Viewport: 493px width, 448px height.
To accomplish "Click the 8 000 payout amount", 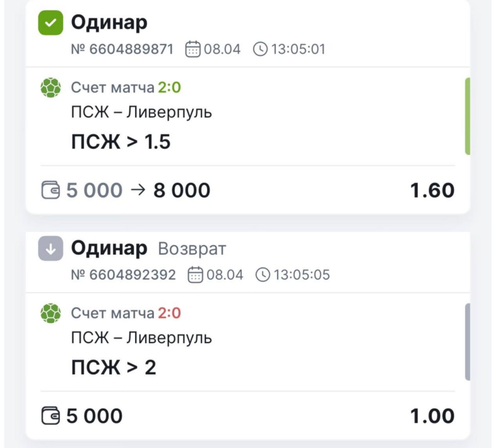I will (182, 190).
